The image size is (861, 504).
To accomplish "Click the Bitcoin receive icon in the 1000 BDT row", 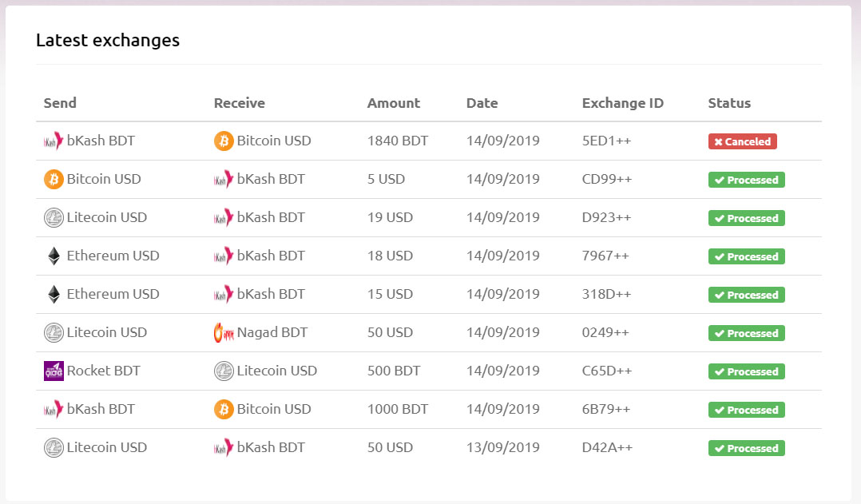I will [x=224, y=410].
